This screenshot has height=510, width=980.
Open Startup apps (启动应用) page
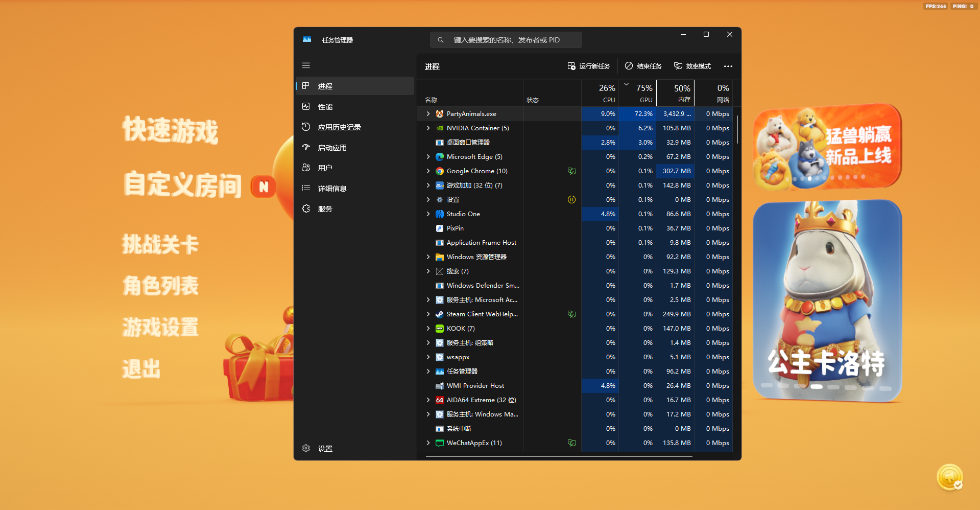(332, 148)
